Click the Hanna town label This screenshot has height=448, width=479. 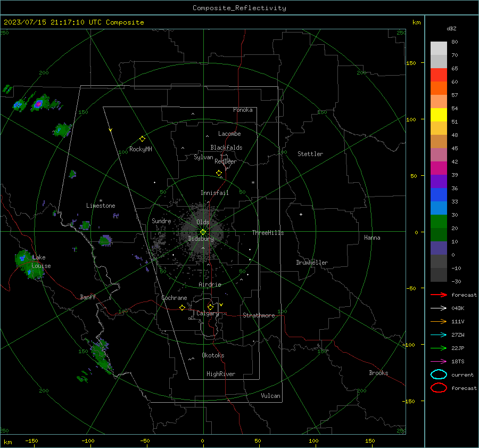tap(372, 238)
